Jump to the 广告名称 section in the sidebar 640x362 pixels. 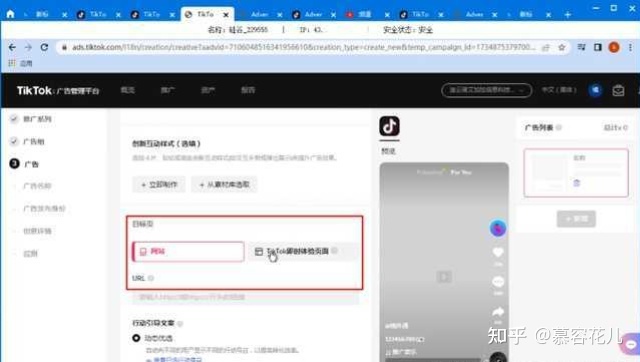37,186
